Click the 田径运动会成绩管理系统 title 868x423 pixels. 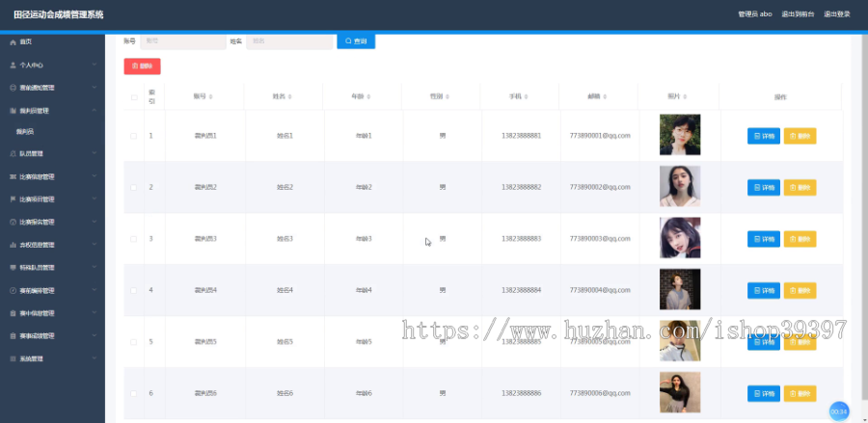pos(59,14)
